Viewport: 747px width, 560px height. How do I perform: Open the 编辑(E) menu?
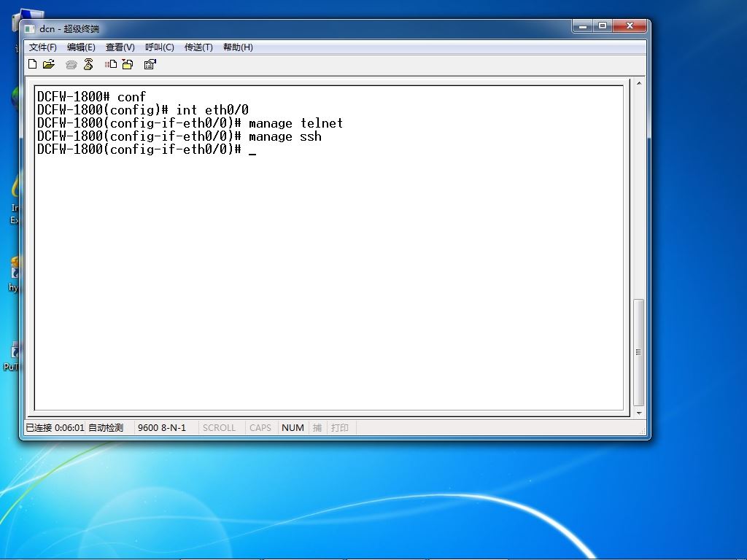click(x=81, y=47)
